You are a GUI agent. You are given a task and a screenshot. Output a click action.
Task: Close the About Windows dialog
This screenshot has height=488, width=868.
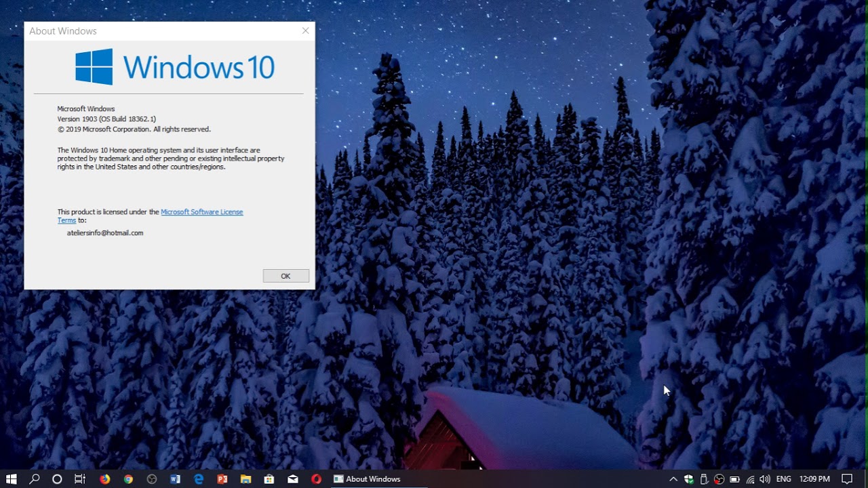(305, 30)
